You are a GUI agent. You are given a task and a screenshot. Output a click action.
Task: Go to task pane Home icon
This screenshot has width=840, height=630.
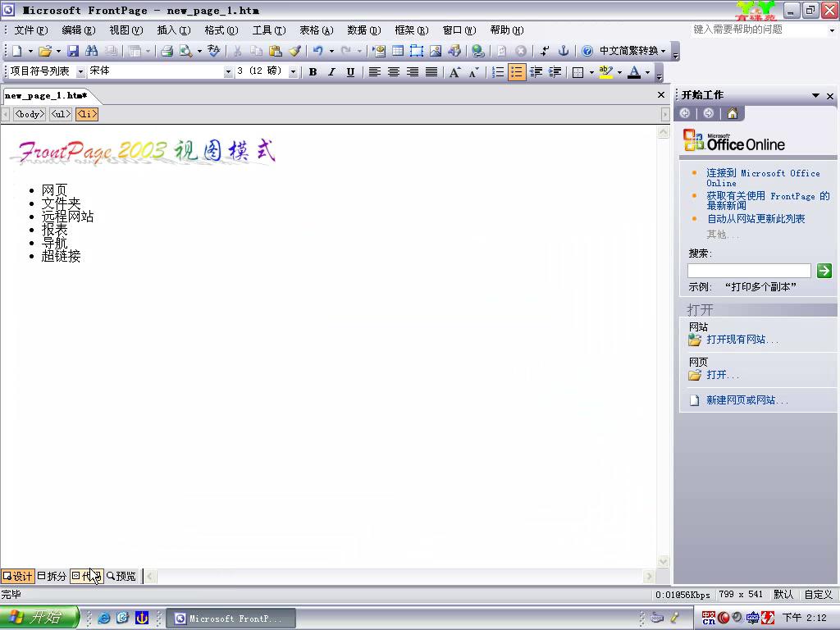733,113
